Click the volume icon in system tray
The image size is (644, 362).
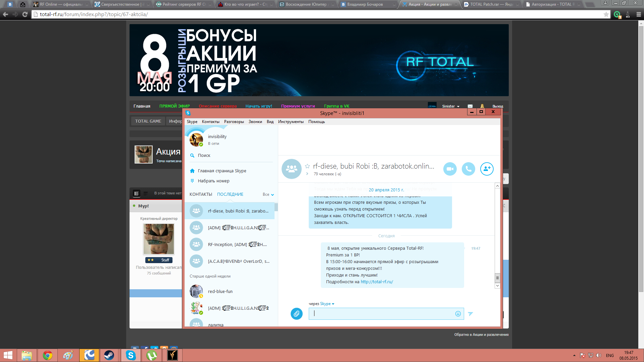[x=598, y=355]
